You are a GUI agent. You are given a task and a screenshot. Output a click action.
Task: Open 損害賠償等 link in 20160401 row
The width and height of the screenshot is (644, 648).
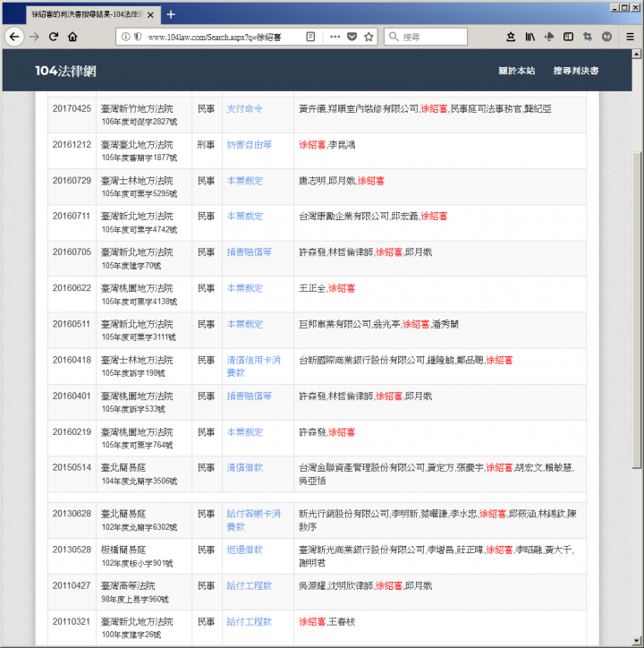[249, 396]
